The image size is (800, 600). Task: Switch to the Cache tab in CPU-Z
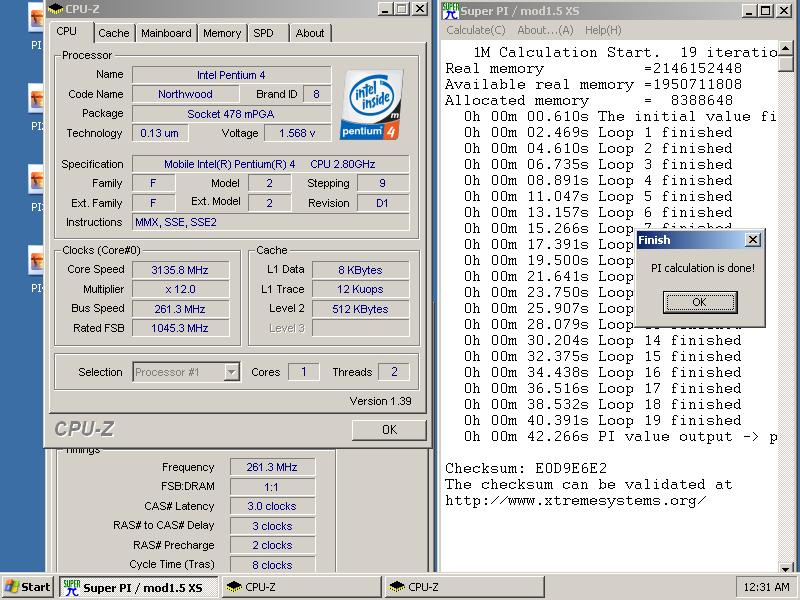(113, 33)
